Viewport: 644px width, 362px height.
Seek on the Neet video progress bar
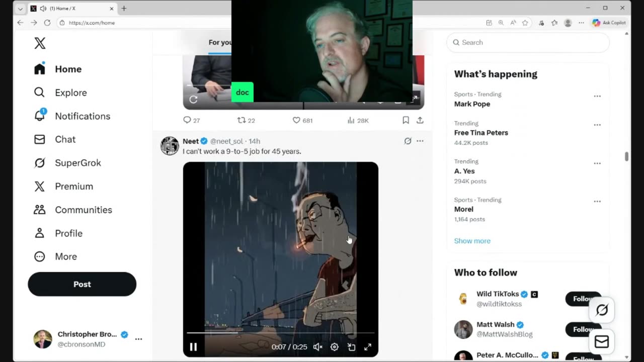pos(281,333)
